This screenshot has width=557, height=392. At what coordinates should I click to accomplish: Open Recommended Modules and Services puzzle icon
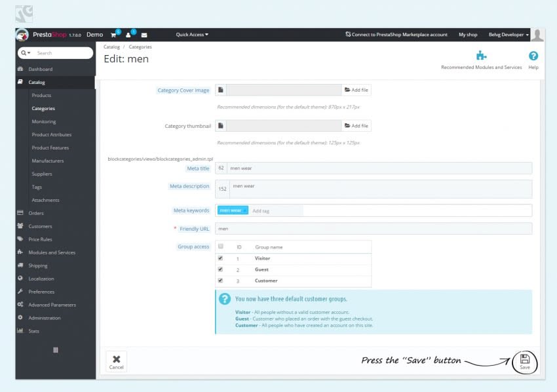[482, 56]
